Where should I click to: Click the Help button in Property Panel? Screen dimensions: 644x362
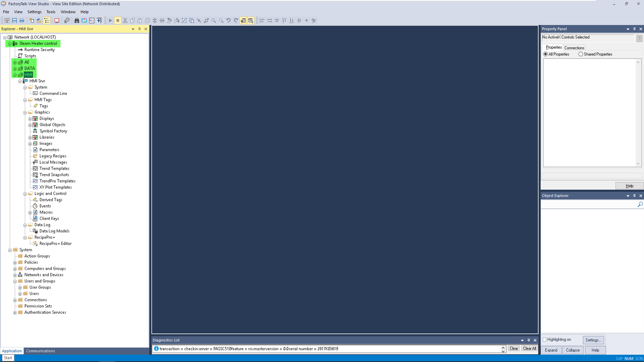pos(630,186)
